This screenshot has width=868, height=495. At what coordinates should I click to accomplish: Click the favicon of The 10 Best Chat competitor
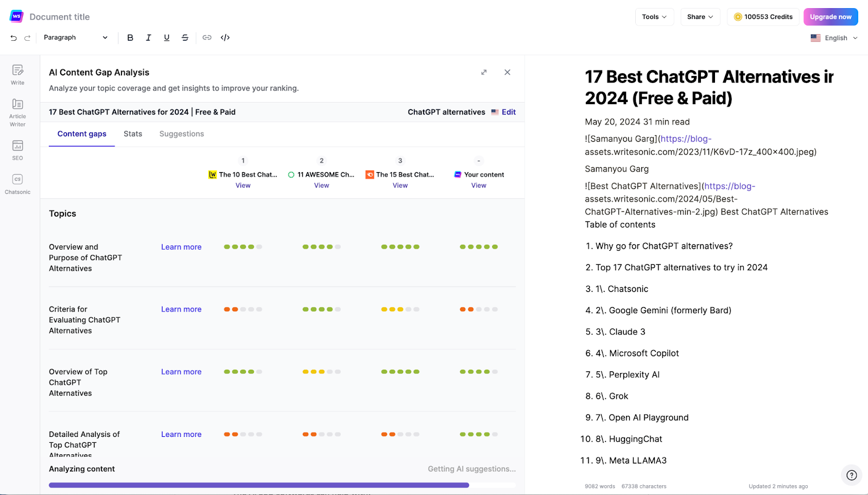pos(213,175)
